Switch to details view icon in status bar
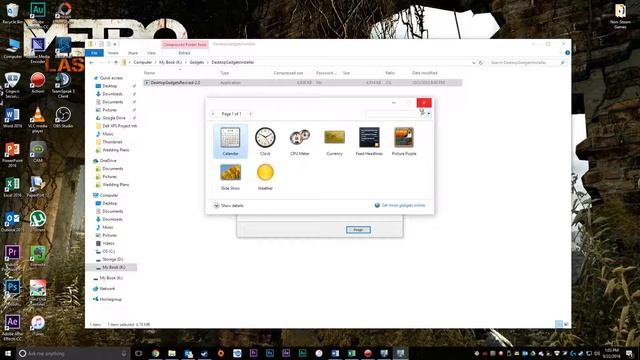 click(x=559, y=324)
